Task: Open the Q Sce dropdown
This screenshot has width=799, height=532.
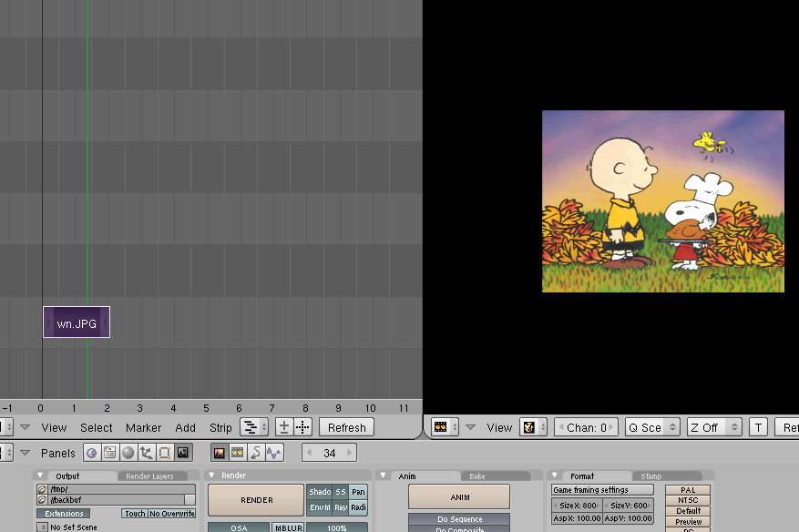Action: (x=651, y=427)
